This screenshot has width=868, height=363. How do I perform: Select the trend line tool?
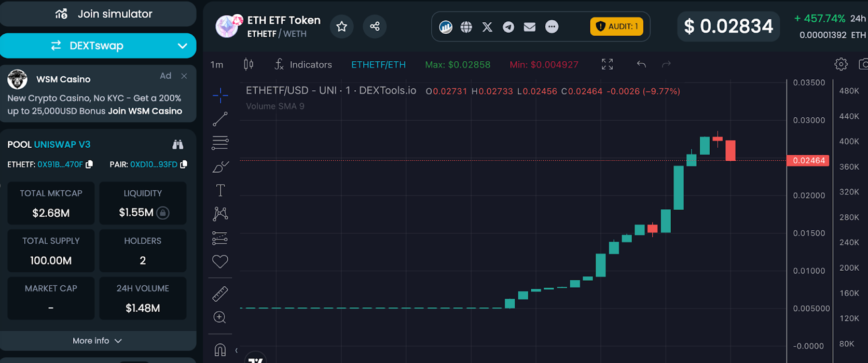point(220,119)
